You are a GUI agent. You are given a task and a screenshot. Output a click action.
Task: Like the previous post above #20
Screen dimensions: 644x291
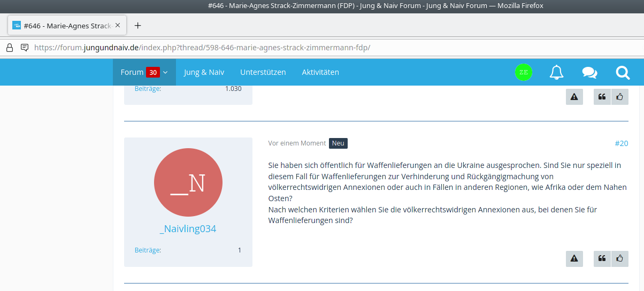pos(620,97)
